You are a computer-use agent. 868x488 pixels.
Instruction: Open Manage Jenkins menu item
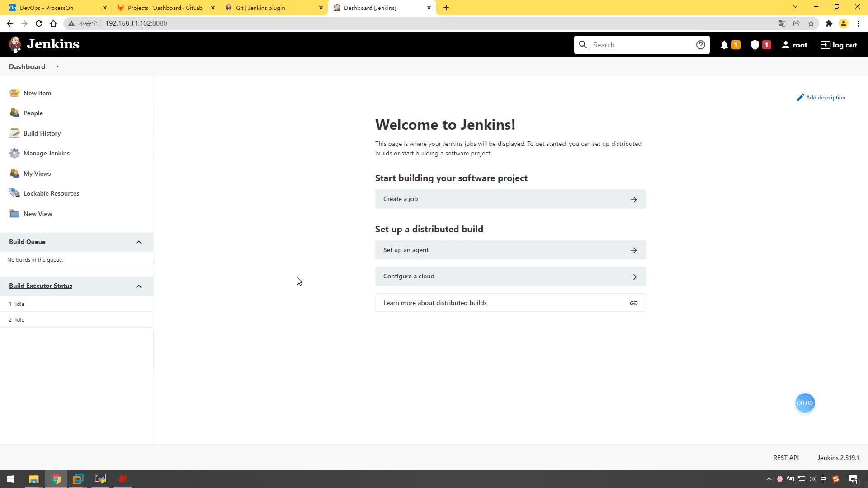tap(47, 153)
